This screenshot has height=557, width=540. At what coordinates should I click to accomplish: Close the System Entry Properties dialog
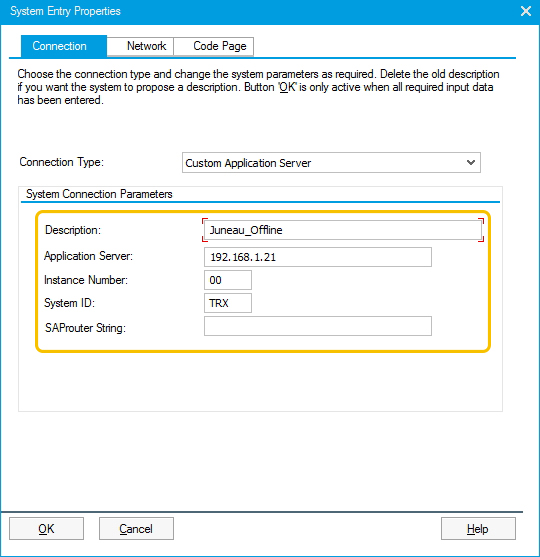[526, 11]
